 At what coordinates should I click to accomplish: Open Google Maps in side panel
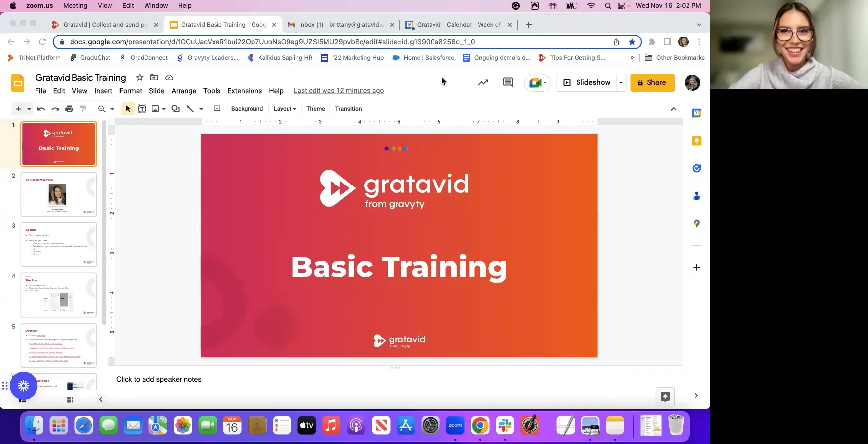click(x=697, y=223)
